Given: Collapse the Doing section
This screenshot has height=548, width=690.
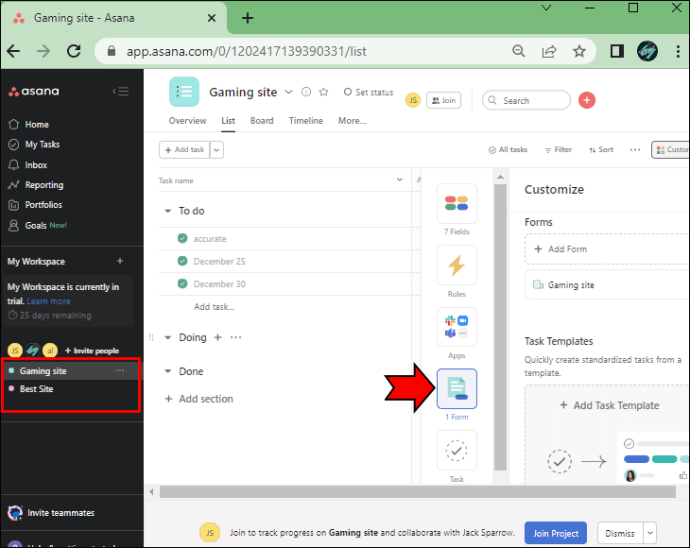Looking at the screenshot, I should tap(168, 338).
